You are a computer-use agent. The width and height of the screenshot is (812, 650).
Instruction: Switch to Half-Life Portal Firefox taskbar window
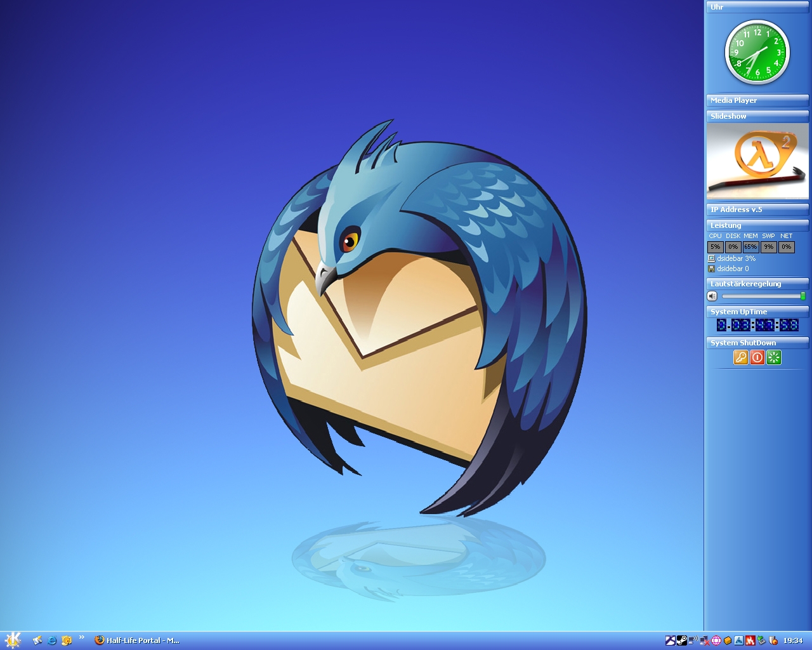pos(136,640)
